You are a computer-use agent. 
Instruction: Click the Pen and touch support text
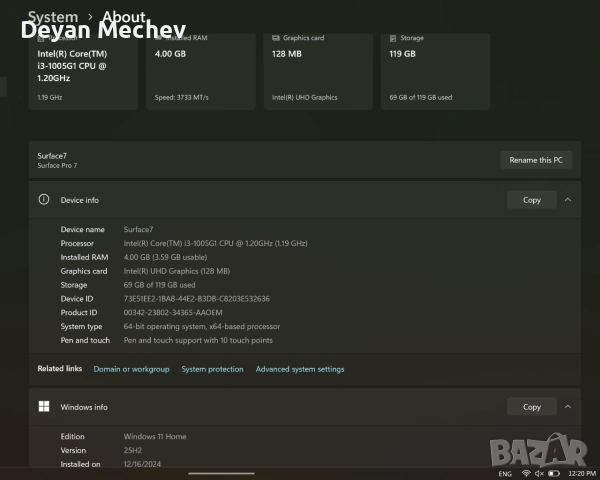(x=198, y=340)
